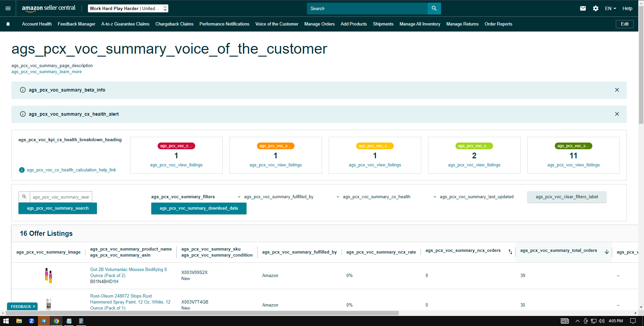Click the summary_learn_more link
This screenshot has height=326, width=644.
47,72
